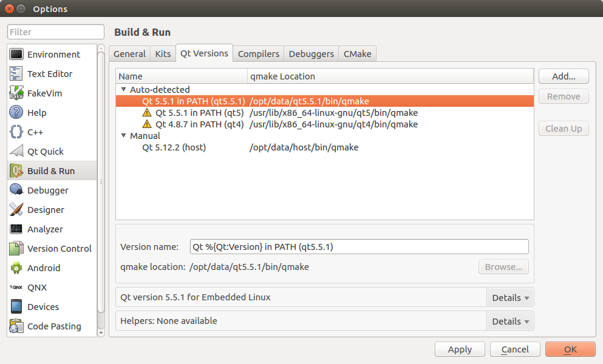Select the Text Editor icon
The height and width of the screenshot is (364, 603).
click(x=16, y=74)
